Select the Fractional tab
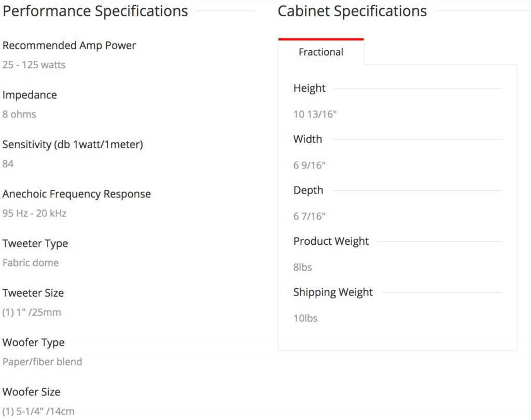This screenshot has height=420, width=531. point(321,52)
